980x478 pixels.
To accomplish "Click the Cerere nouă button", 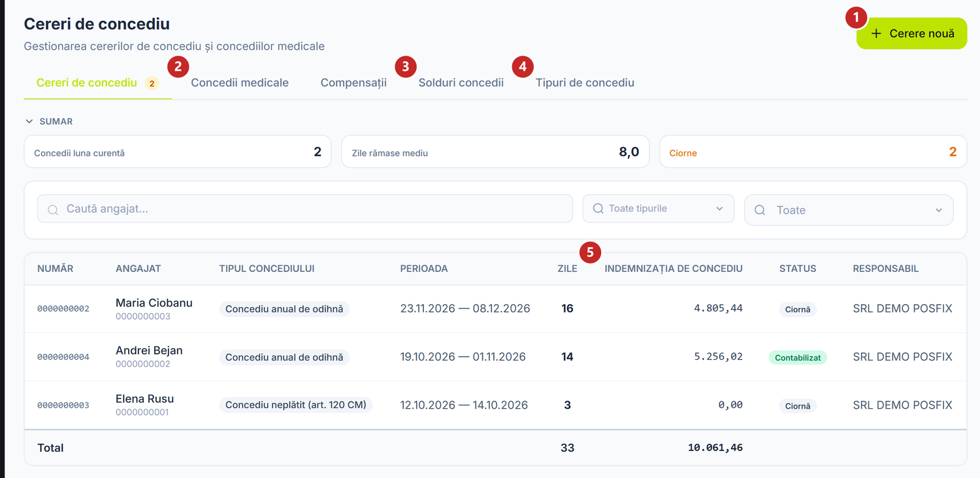I will coord(911,33).
